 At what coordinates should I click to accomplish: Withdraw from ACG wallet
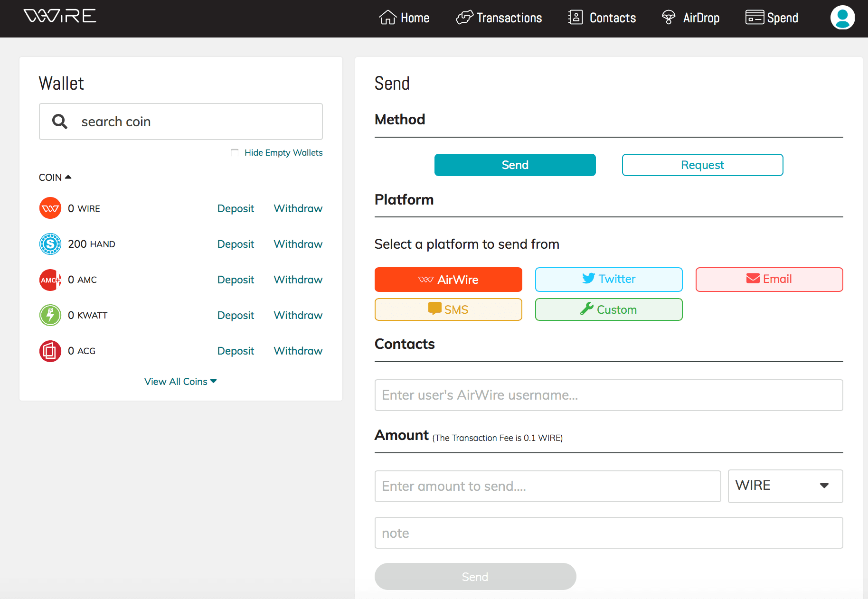click(298, 351)
